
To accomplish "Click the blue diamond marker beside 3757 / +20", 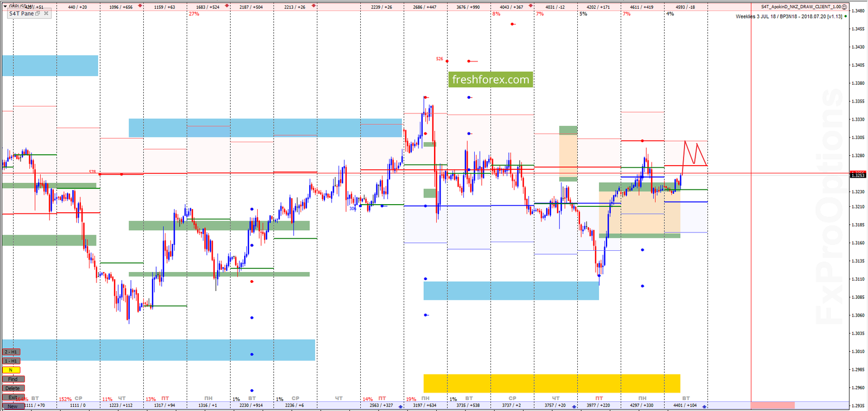I will 574,407.
